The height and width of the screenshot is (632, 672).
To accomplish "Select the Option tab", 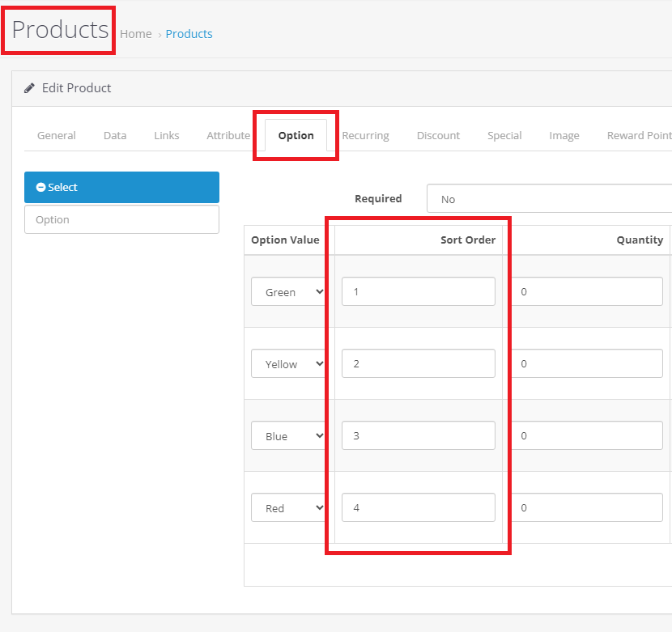I will 296,135.
